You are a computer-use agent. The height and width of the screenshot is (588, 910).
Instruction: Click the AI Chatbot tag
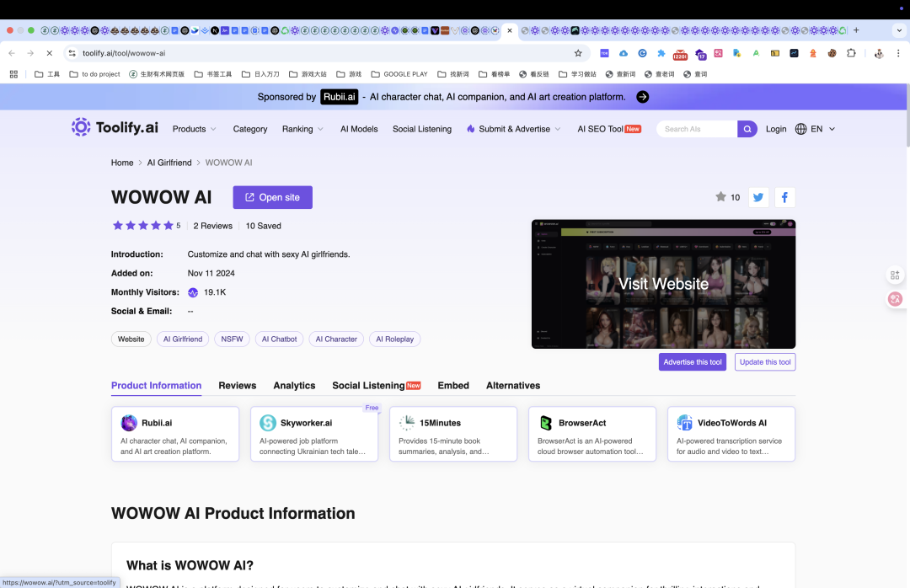click(279, 339)
